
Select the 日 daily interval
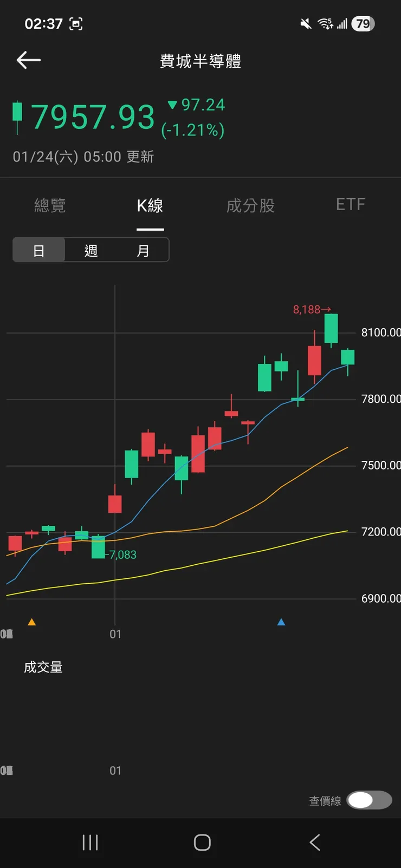point(39,250)
